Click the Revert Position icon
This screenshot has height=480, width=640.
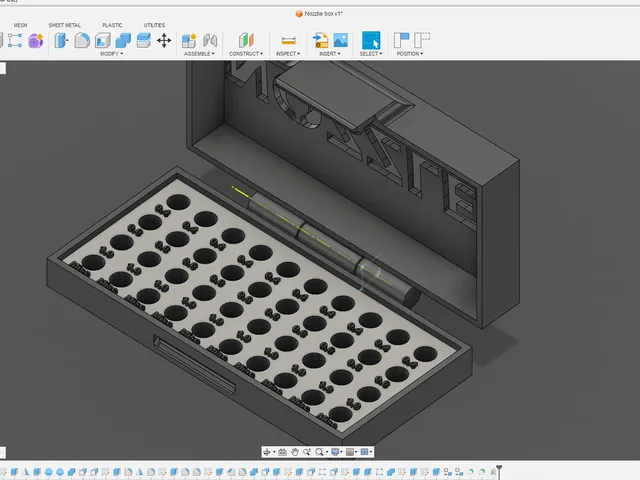click(422, 40)
